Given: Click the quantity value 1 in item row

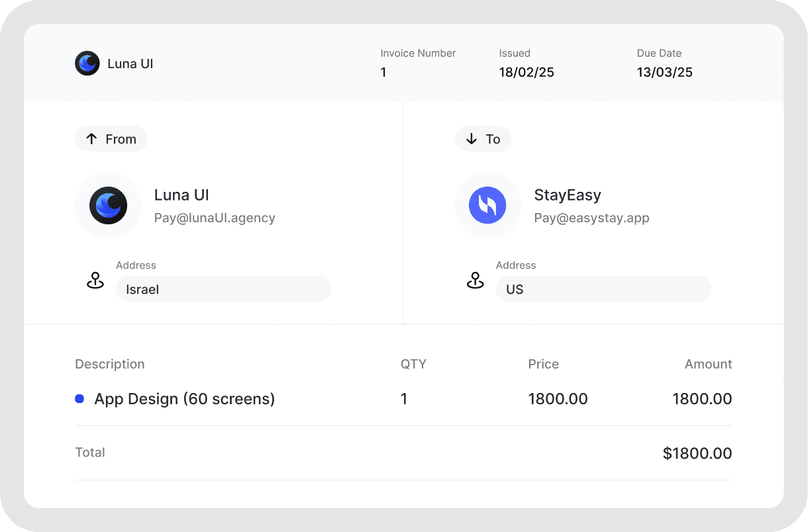Looking at the screenshot, I should click(x=404, y=399).
